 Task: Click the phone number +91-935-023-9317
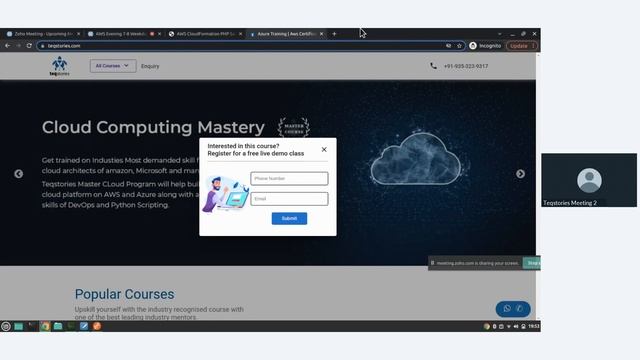(466, 66)
